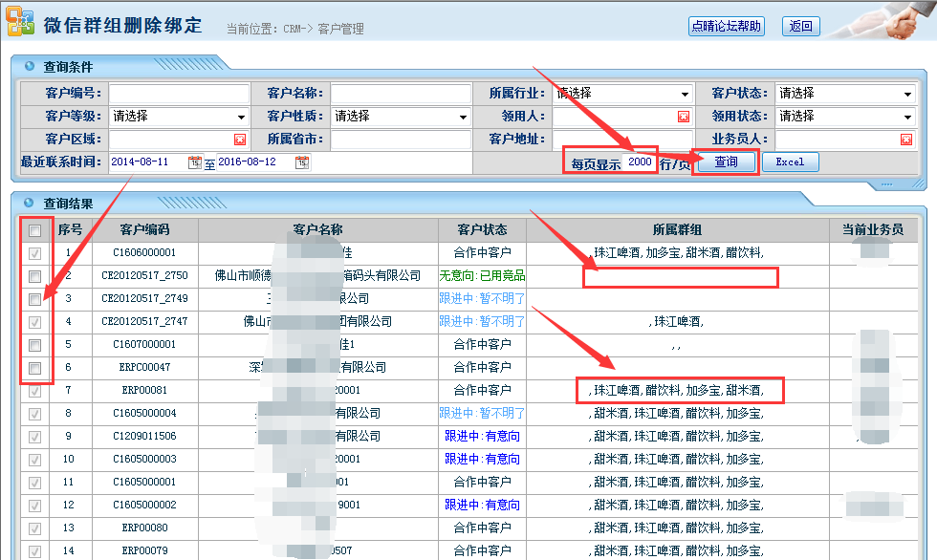Open the start date calendar picker
Viewport: 937px width, 560px height.
[x=195, y=162]
